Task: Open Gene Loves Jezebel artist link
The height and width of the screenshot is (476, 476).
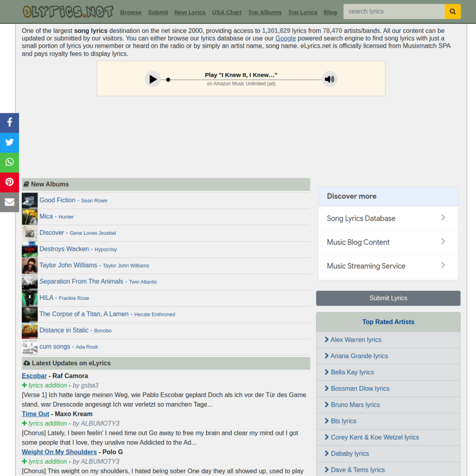Action: pos(93,233)
